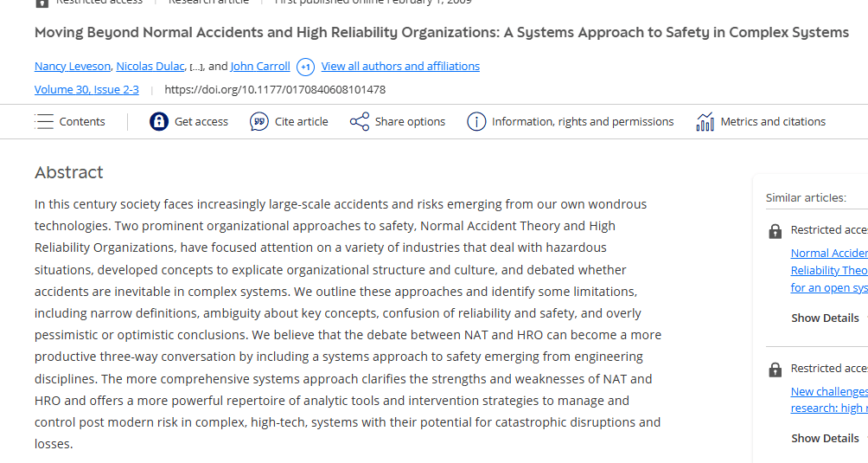
Task: Click the Information, rights and permissions icon
Action: tap(476, 122)
